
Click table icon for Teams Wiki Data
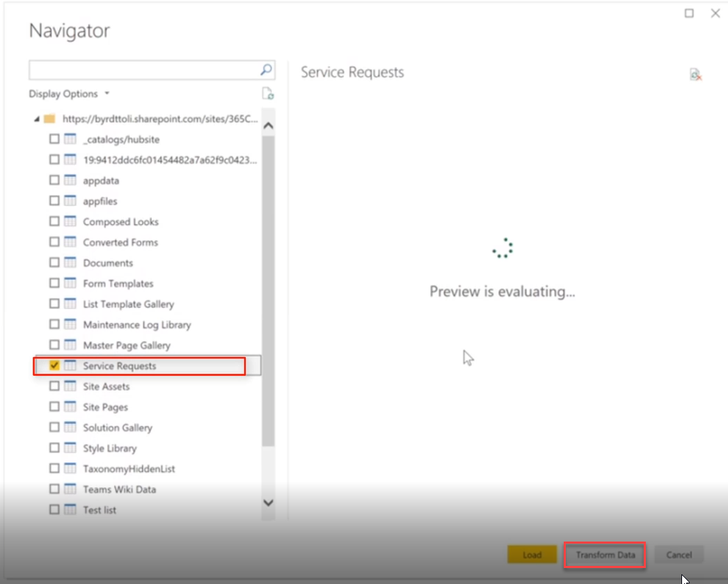(70, 489)
